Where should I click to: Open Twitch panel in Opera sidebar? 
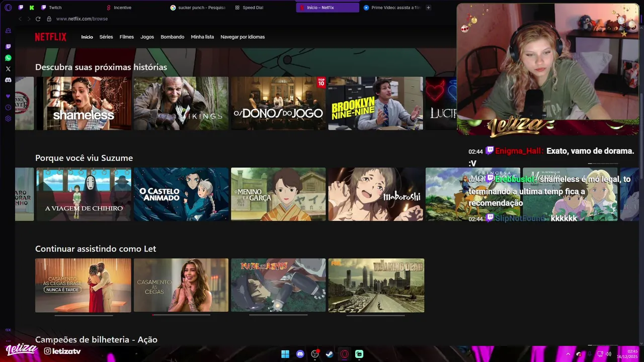8,47
